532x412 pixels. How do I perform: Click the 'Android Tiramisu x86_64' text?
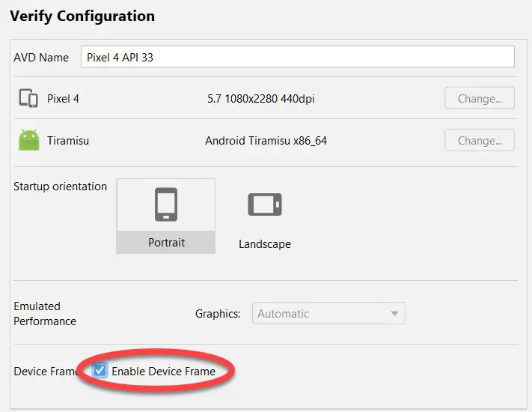pos(266,141)
